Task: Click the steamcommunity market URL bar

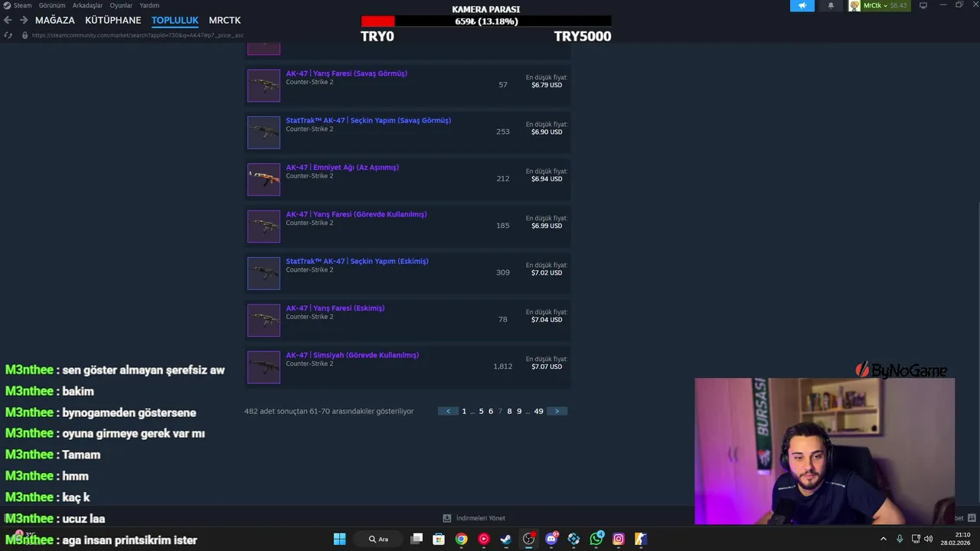Action: point(138,35)
